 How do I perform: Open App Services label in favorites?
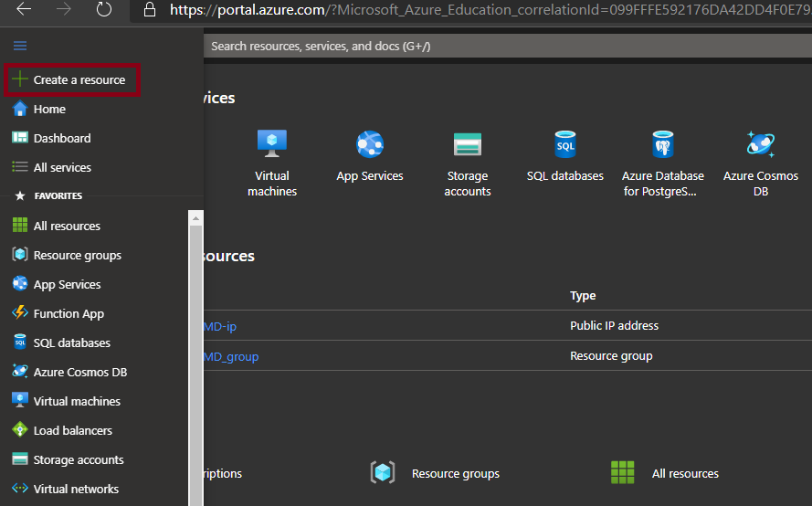(x=67, y=284)
